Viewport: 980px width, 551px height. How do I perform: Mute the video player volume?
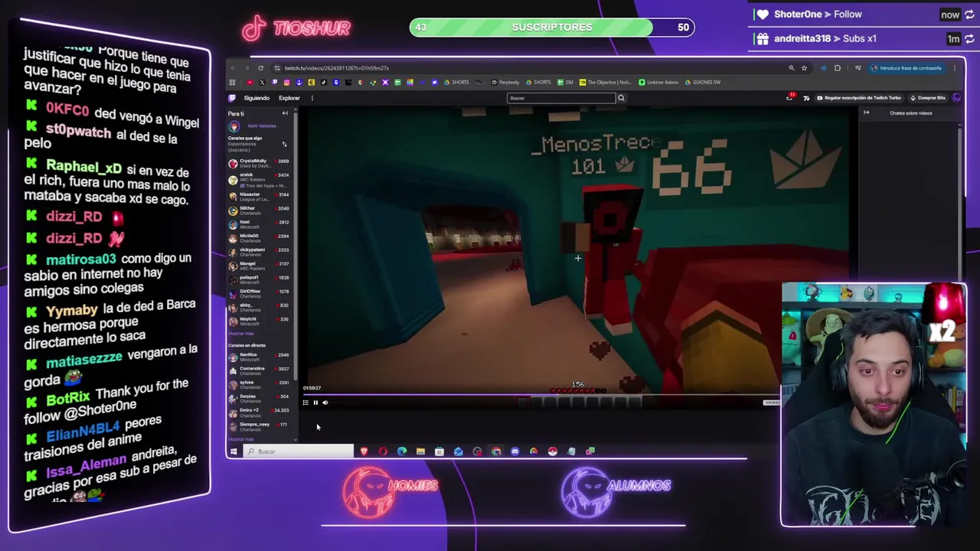click(325, 403)
